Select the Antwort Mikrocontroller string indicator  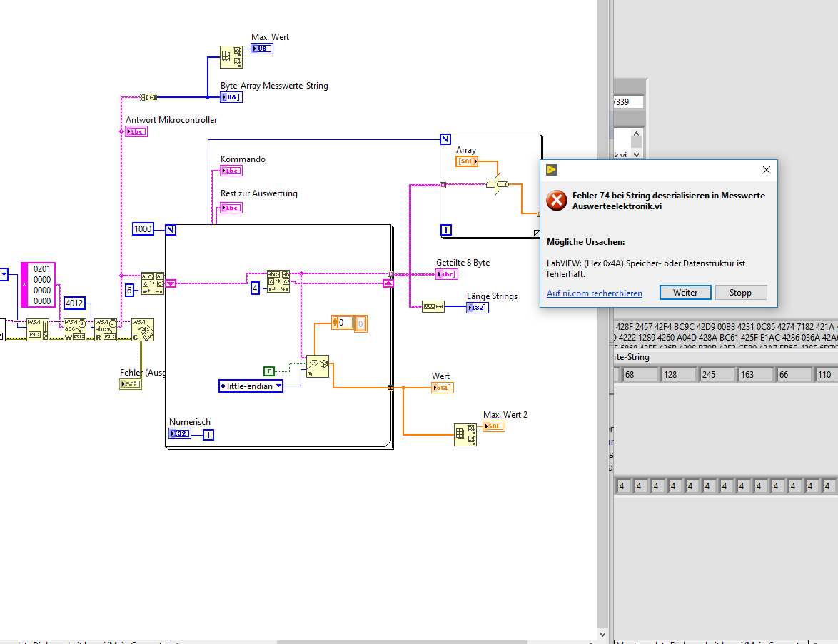[x=136, y=131]
